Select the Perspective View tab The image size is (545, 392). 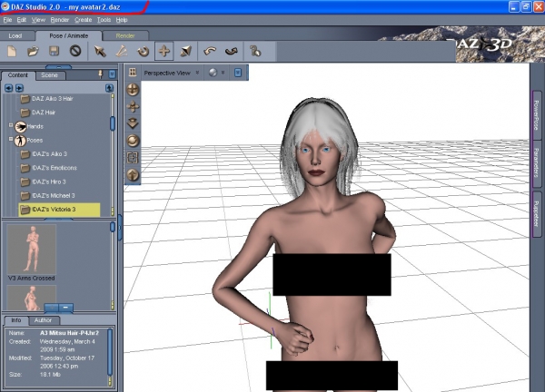tap(167, 73)
